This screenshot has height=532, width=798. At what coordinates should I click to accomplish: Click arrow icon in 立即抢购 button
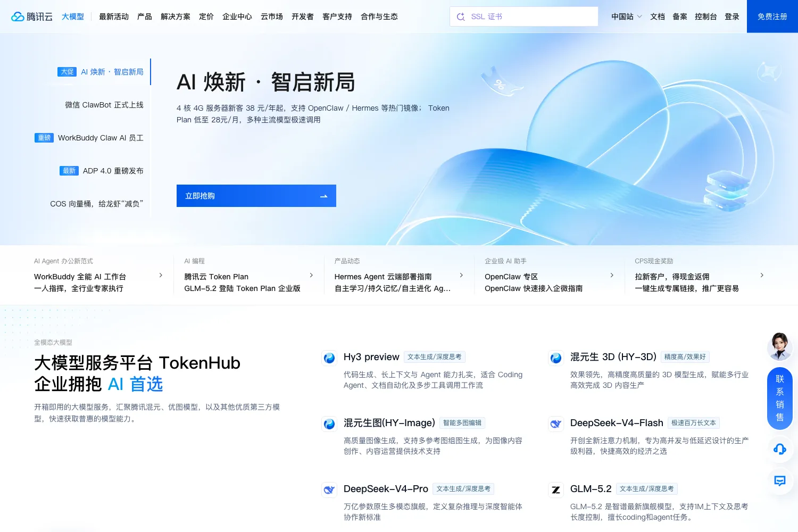click(x=323, y=196)
